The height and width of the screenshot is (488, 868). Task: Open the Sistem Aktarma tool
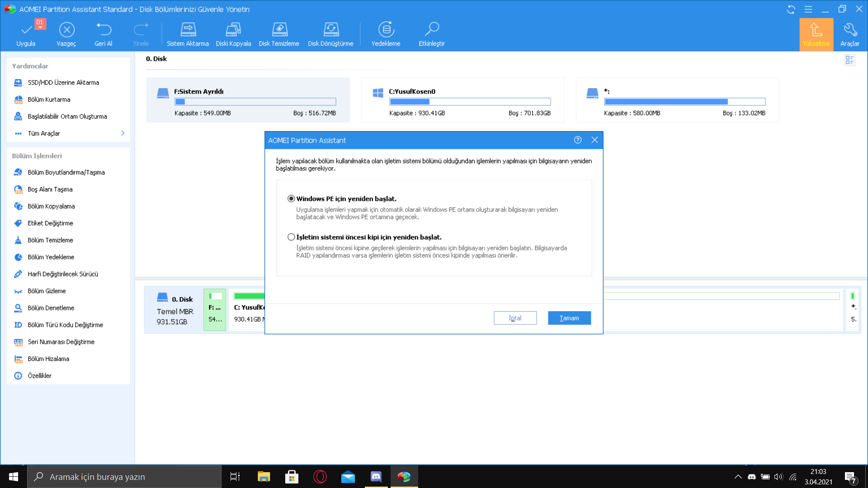click(x=188, y=30)
